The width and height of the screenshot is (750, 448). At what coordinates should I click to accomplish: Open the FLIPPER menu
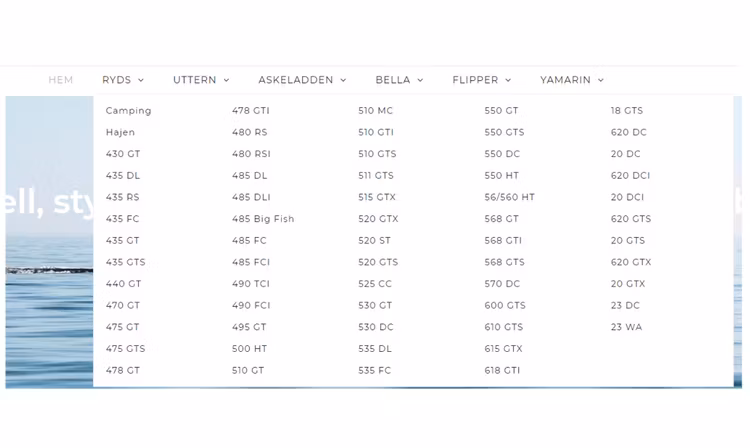click(x=480, y=80)
